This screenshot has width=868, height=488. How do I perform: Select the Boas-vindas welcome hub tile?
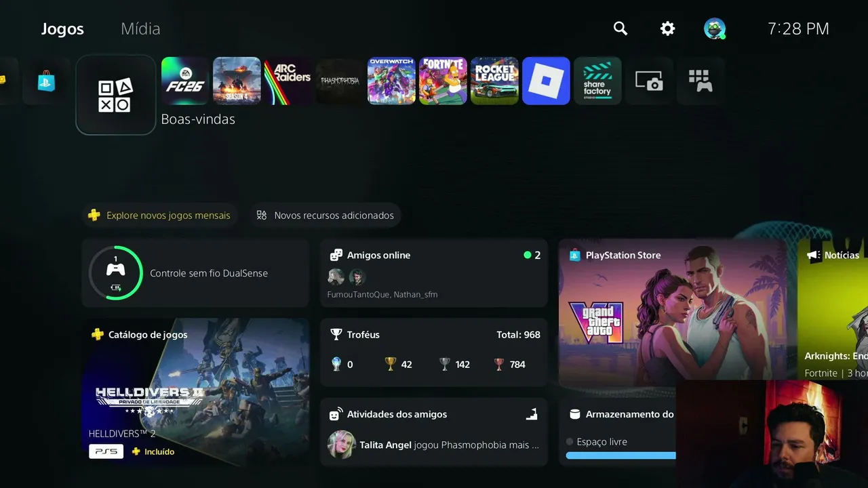(116, 95)
